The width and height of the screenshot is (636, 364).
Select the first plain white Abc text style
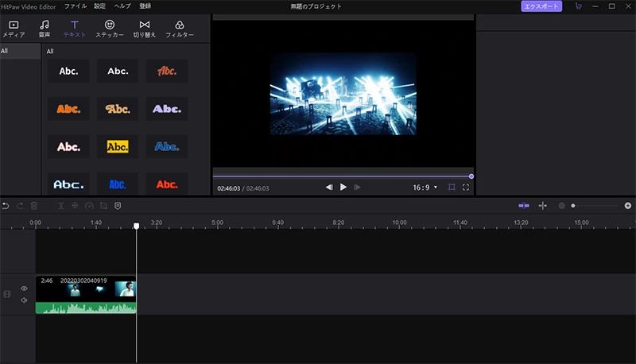pyautogui.click(x=68, y=71)
